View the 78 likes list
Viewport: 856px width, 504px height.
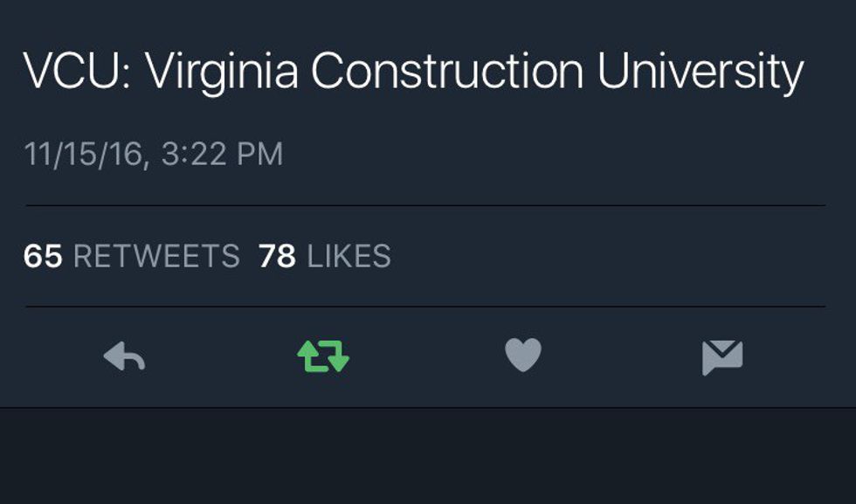tap(325, 257)
